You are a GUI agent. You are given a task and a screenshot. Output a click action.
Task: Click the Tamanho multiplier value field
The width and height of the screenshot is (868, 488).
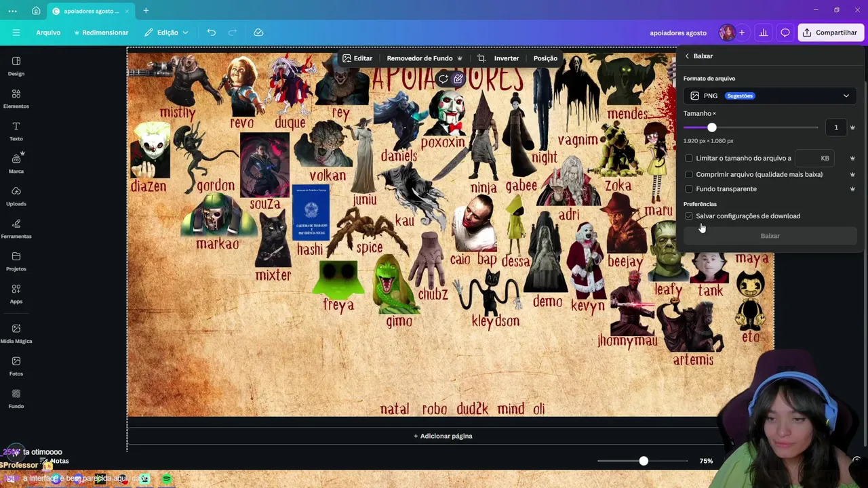835,127
